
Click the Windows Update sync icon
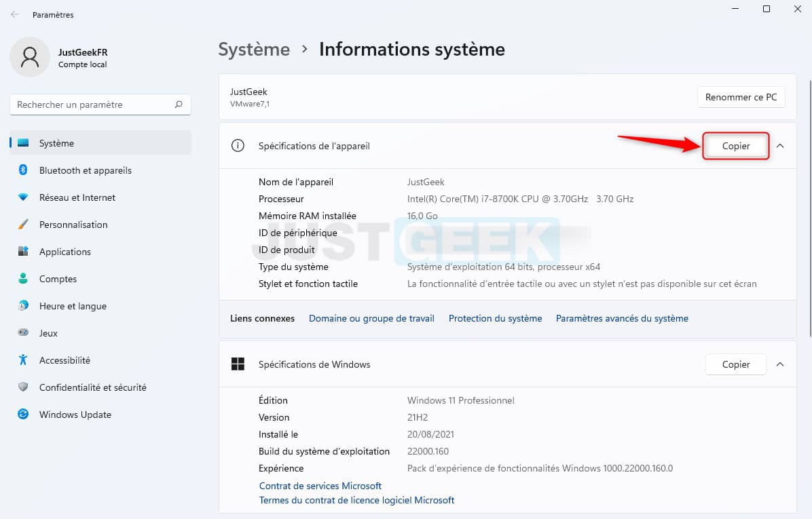(23, 414)
